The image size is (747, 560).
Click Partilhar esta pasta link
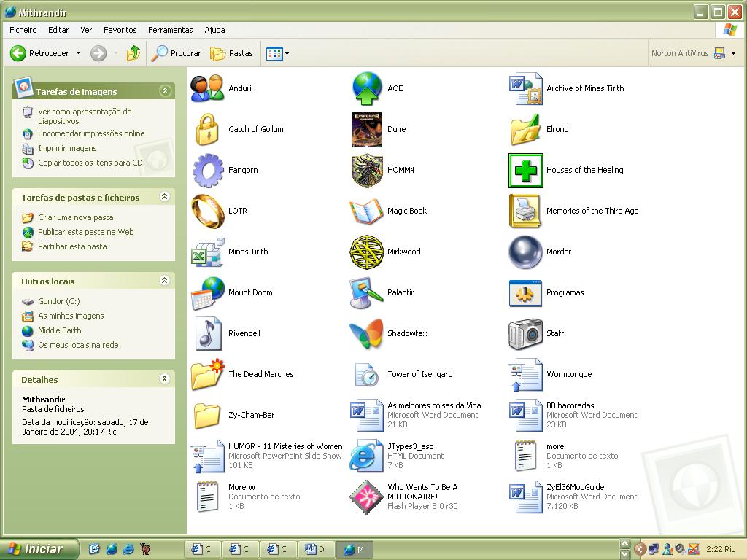pyautogui.click(x=72, y=246)
